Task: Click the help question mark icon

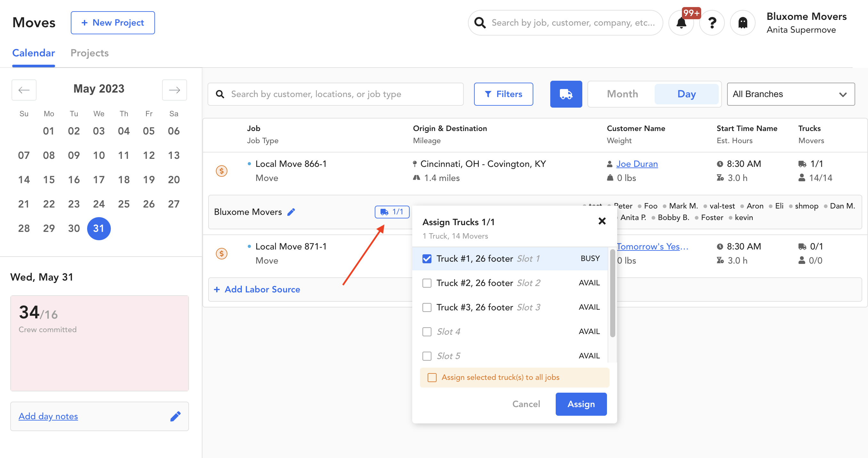Action: 712,23
